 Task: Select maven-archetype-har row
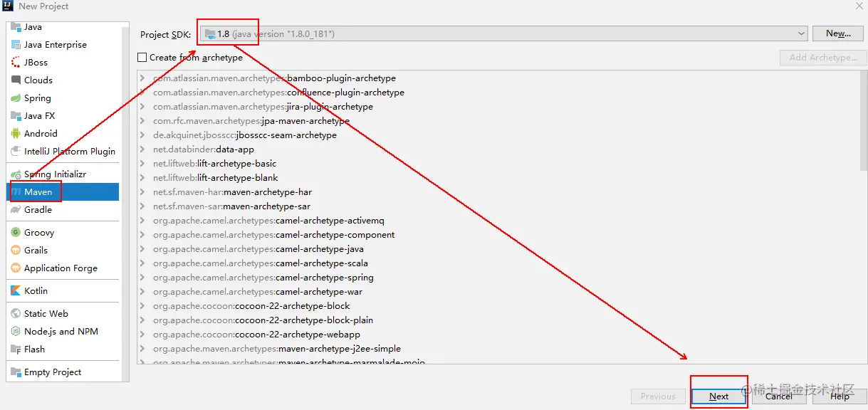(x=498, y=192)
